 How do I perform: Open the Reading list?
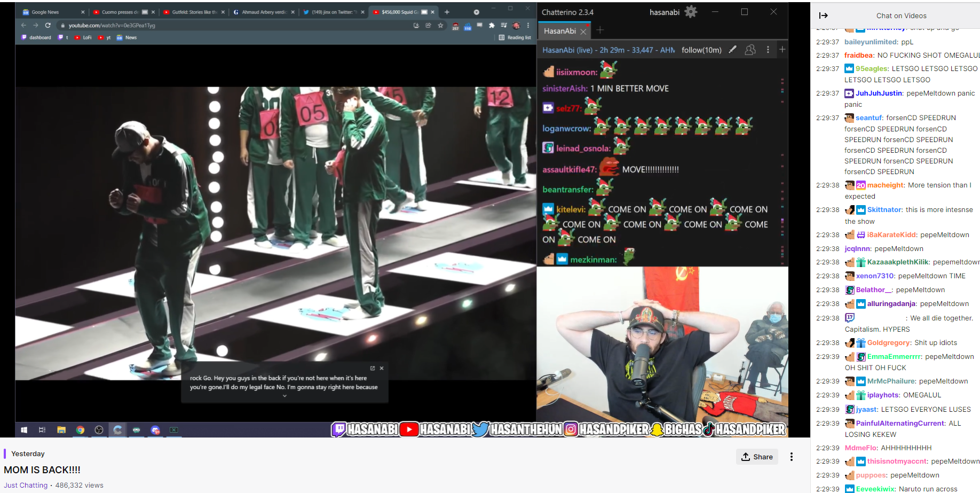coord(515,37)
